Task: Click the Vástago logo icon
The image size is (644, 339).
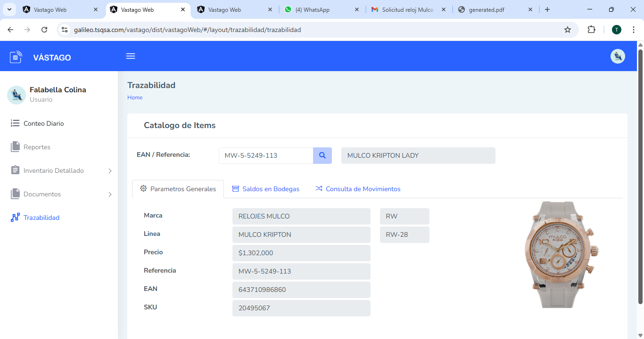Action: (16, 57)
